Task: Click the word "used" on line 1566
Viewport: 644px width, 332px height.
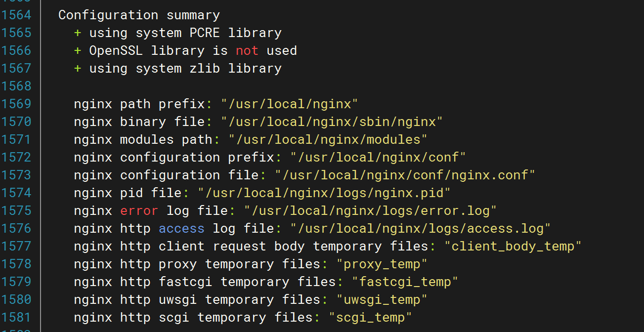Action: click(282, 51)
